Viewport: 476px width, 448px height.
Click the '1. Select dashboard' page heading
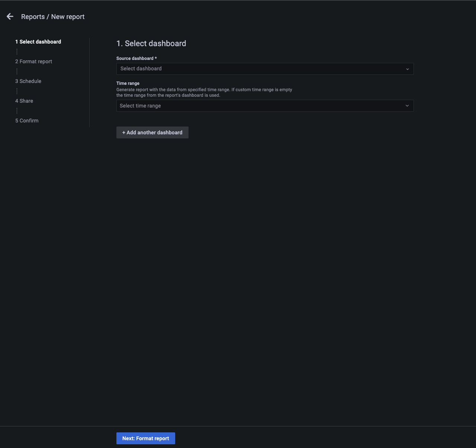[x=151, y=44]
